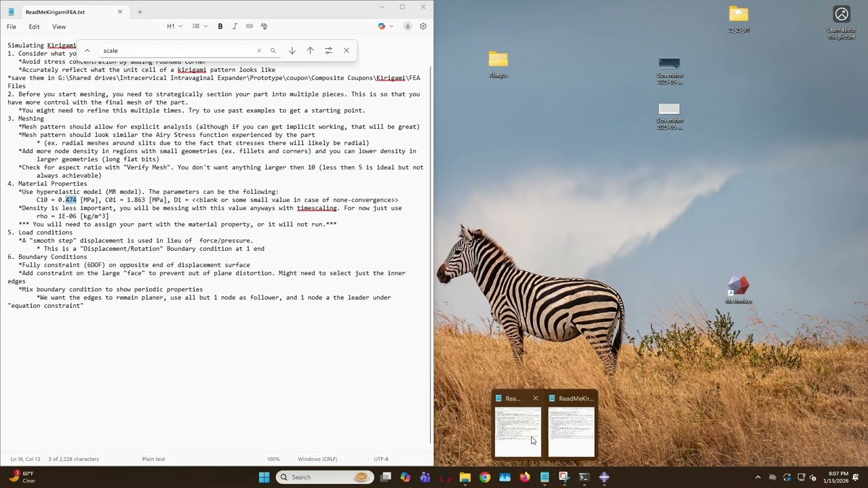This screenshot has width=868, height=488.
Task: Open the Abaqus folder on desktop
Action: (x=498, y=64)
